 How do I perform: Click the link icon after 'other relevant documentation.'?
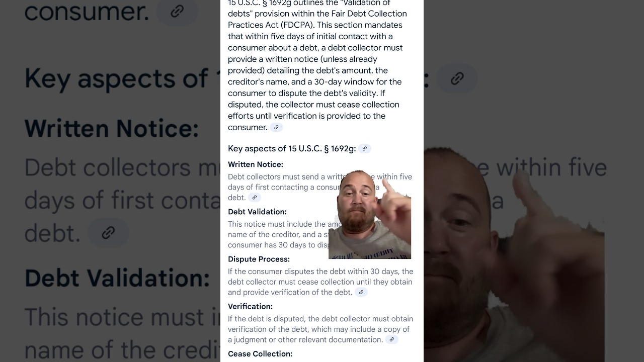pyautogui.click(x=392, y=339)
